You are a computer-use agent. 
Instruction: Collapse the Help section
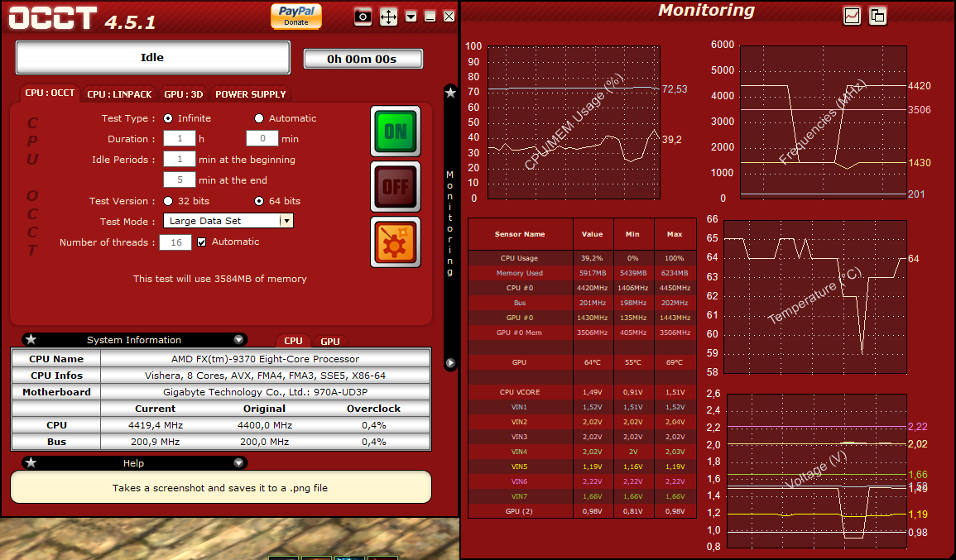click(x=238, y=463)
